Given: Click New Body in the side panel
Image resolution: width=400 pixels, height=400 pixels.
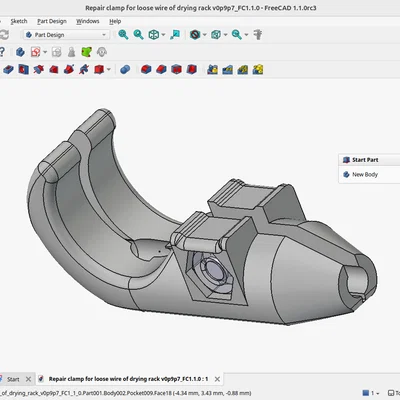Looking at the screenshot, I should pos(365,174).
